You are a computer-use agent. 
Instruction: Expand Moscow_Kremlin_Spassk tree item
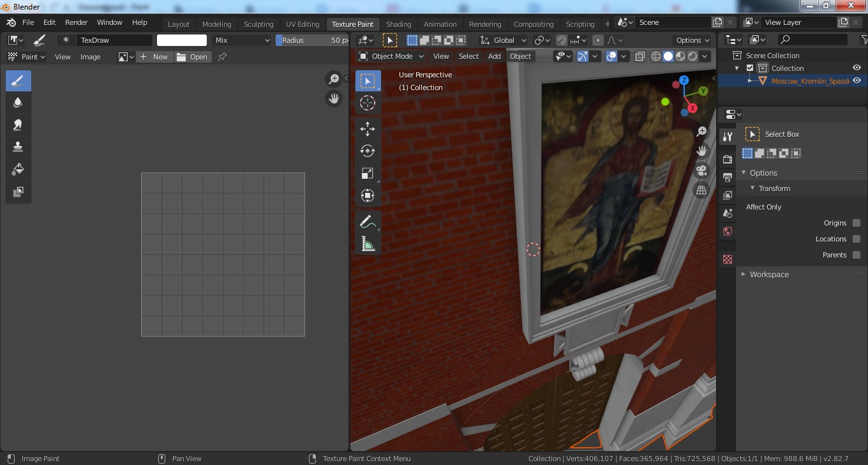(x=751, y=81)
